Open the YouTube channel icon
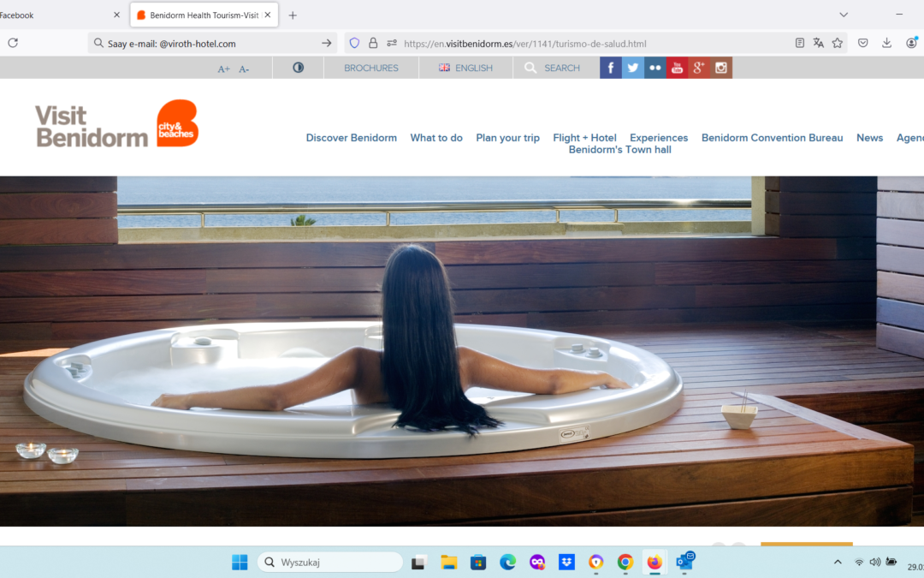 (677, 69)
